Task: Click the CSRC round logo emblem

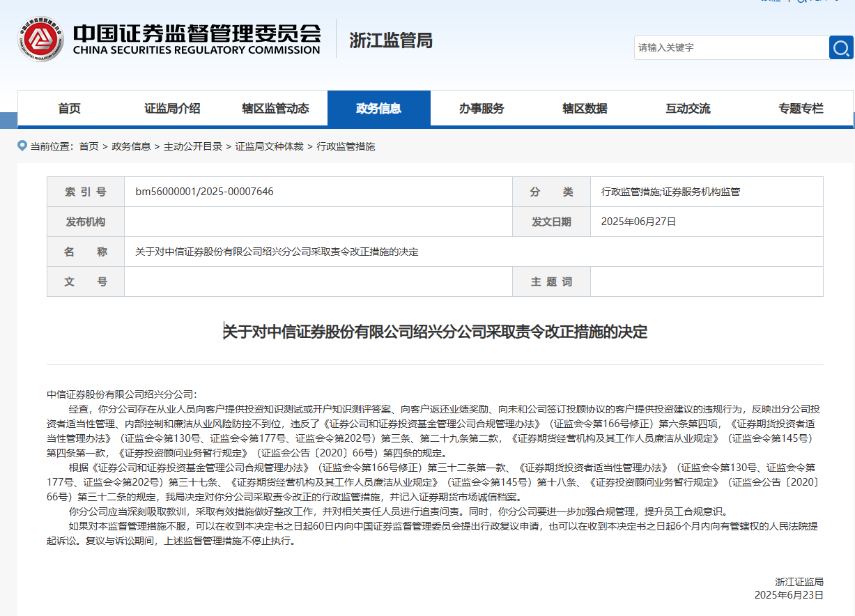Action: pyautogui.click(x=40, y=39)
